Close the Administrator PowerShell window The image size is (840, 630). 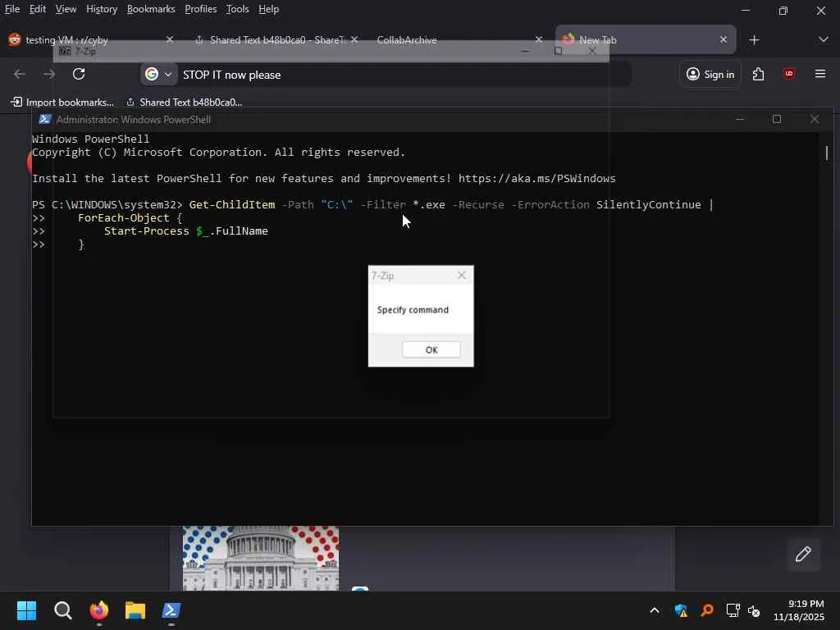815,119
